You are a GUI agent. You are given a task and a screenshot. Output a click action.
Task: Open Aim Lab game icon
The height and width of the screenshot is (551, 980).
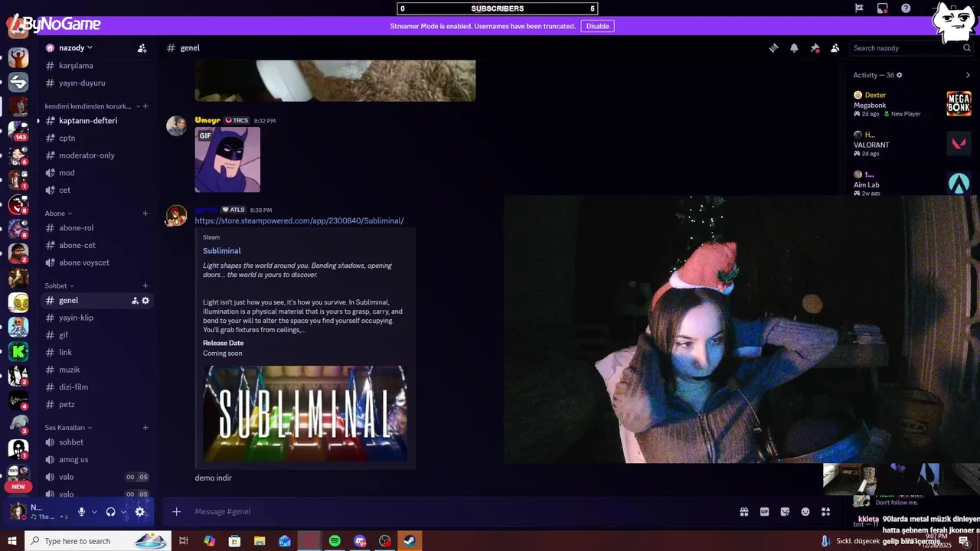tap(959, 183)
